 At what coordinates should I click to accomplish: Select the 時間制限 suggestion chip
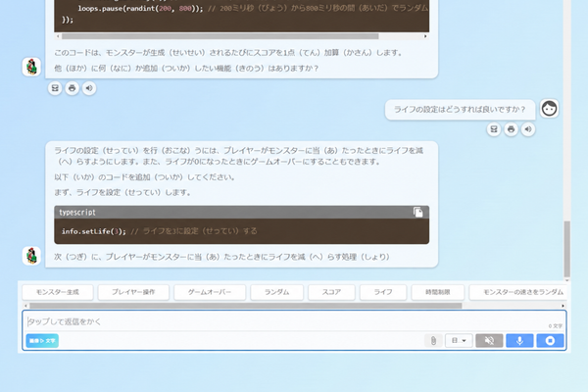(x=438, y=292)
